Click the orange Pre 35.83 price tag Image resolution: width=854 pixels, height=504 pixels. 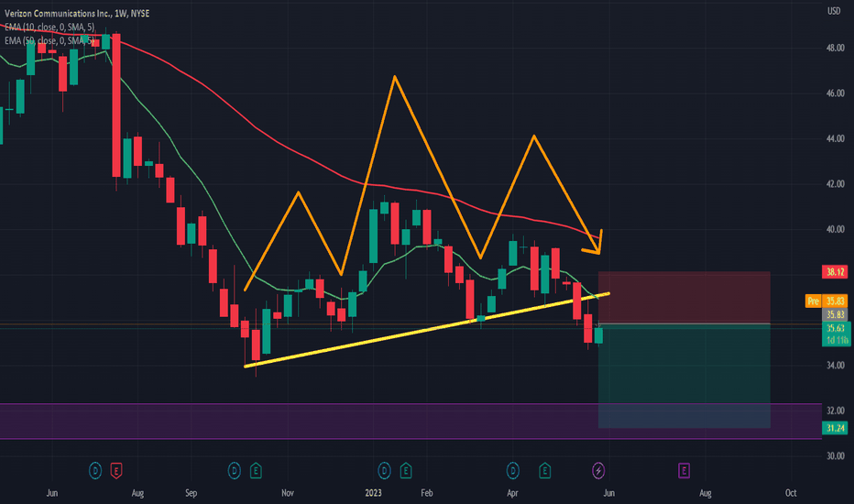pyautogui.click(x=827, y=301)
